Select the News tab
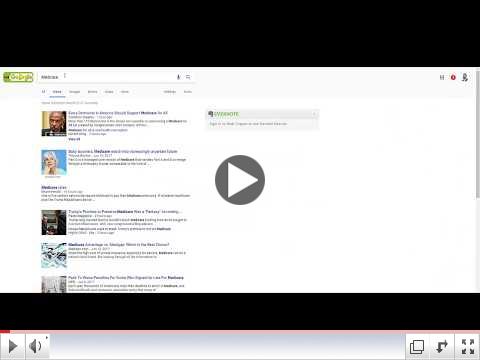 click(57, 92)
